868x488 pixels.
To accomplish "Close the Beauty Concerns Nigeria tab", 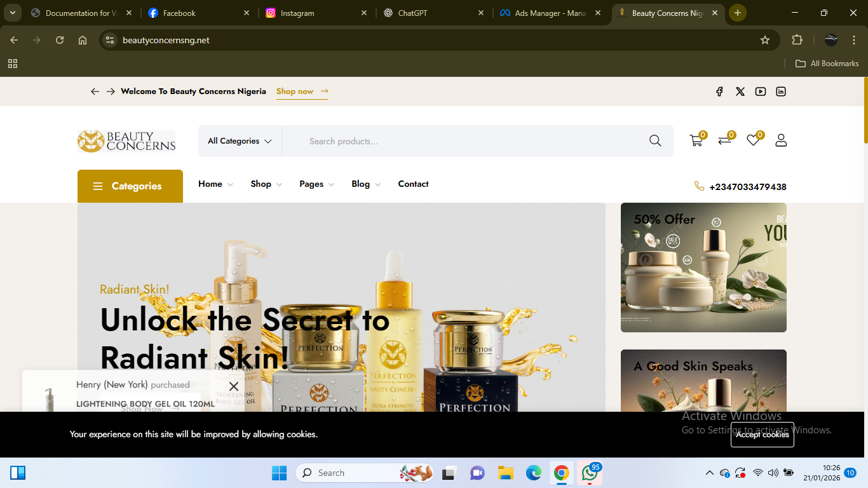I will click(715, 13).
